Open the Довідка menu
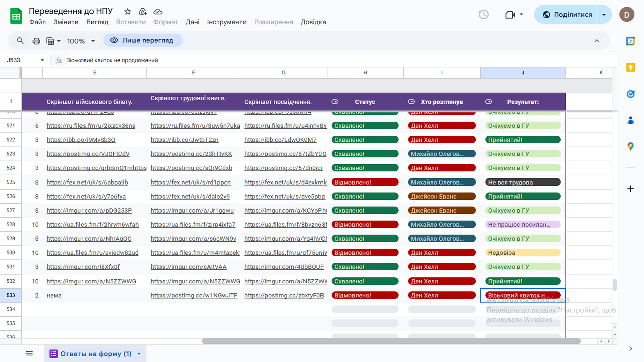644x362 pixels. (x=313, y=22)
